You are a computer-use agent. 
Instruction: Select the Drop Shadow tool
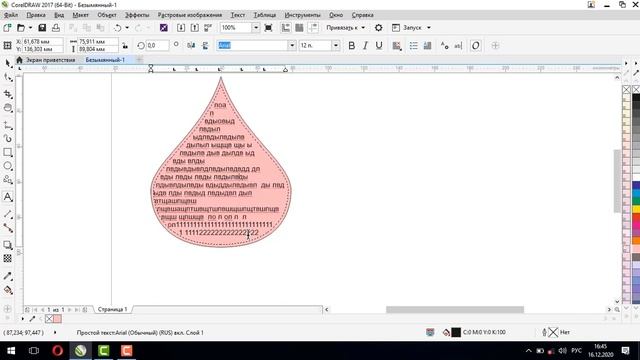click(x=8, y=245)
